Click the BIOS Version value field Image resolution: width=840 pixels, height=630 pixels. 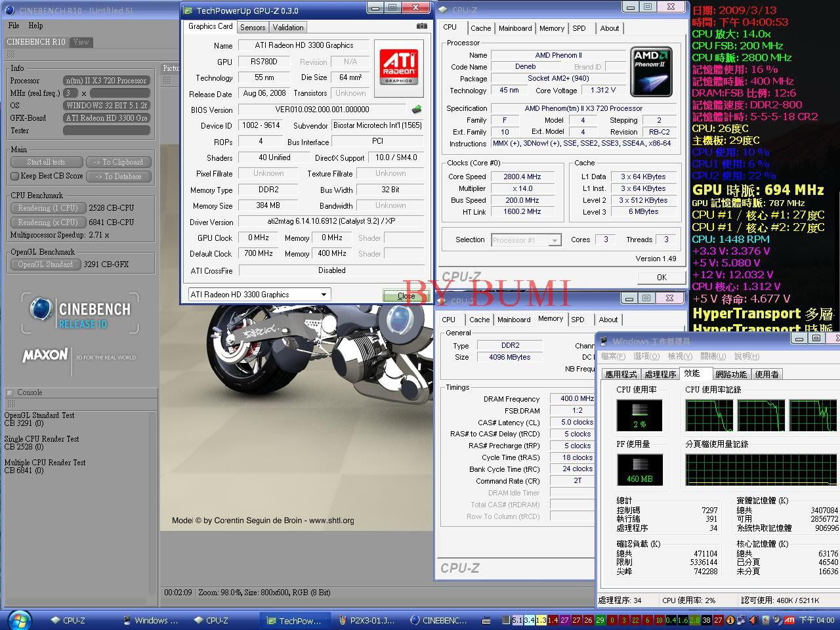coord(322,110)
